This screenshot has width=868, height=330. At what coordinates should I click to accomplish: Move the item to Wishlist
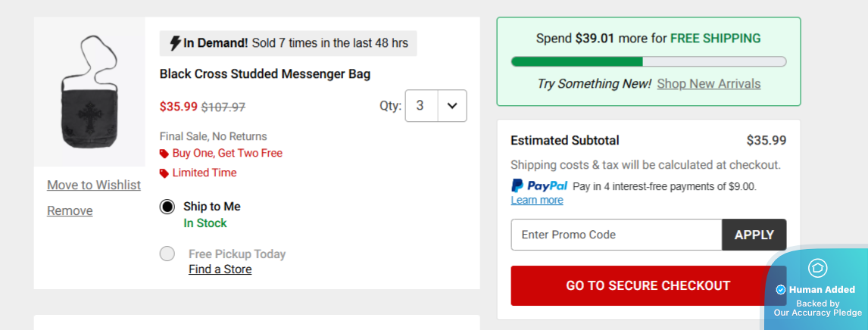click(x=94, y=185)
